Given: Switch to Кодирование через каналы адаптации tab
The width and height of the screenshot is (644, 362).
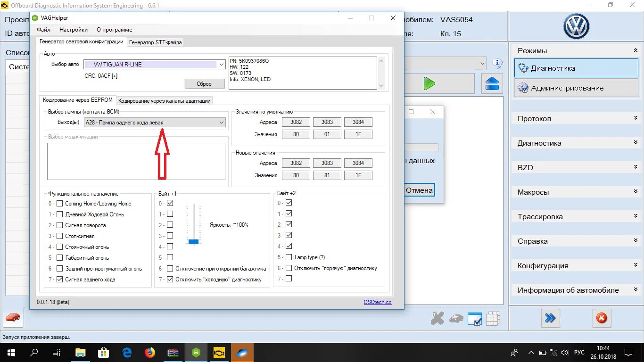Looking at the screenshot, I should pos(165,100).
